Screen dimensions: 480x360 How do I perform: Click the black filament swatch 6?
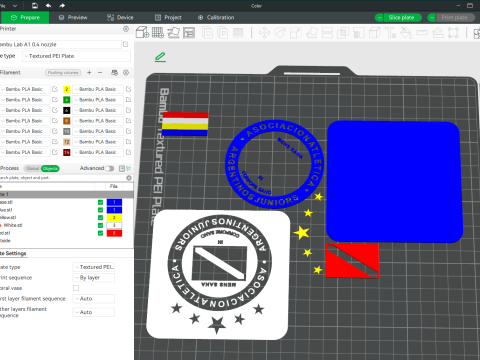point(67,110)
